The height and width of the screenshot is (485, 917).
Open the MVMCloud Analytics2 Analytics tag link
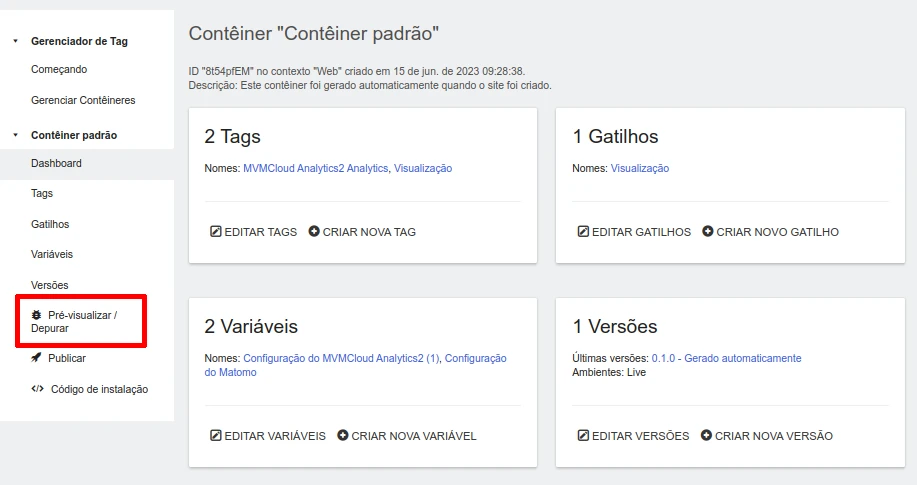click(315, 168)
